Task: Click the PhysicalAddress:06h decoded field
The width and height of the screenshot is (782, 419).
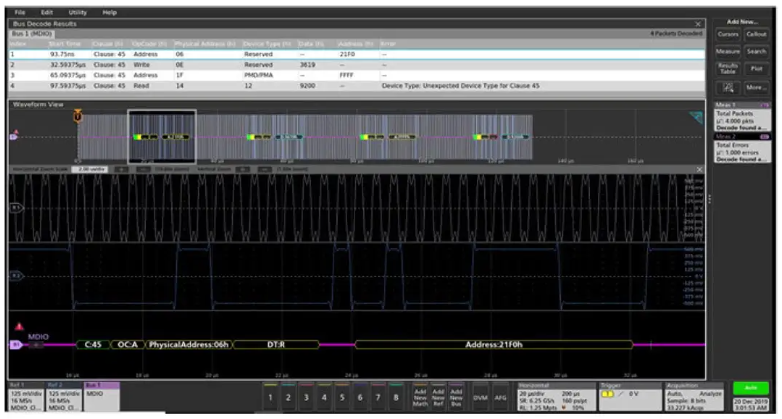Action: point(189,345)
